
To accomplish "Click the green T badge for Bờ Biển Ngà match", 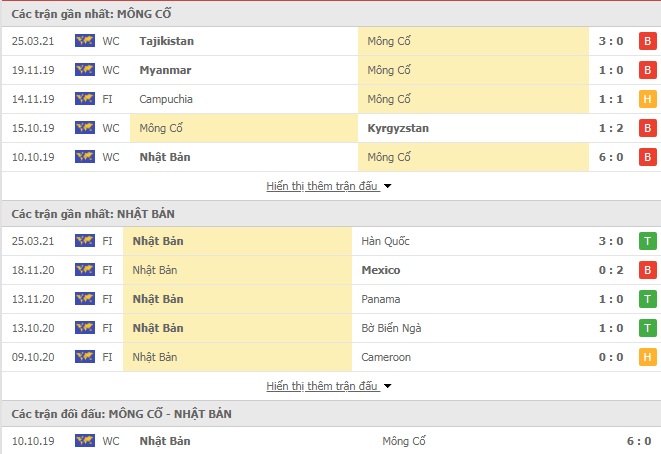I will tap(648, 328).
